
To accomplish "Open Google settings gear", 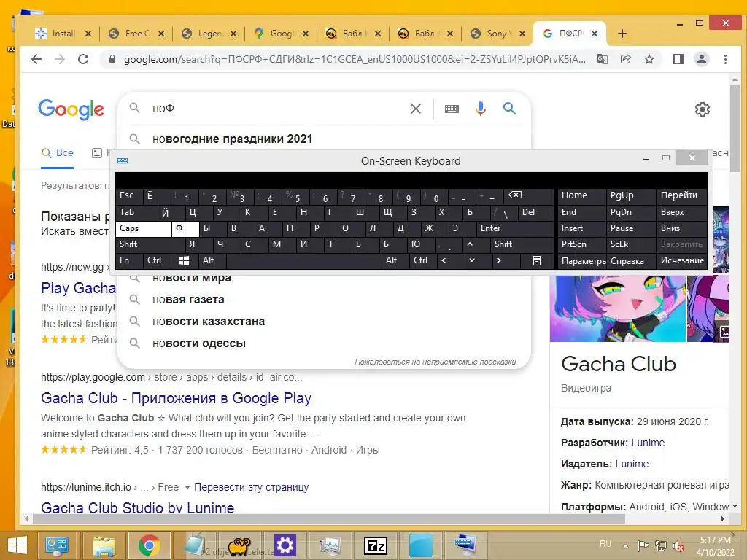I will (x=703, y=109).
